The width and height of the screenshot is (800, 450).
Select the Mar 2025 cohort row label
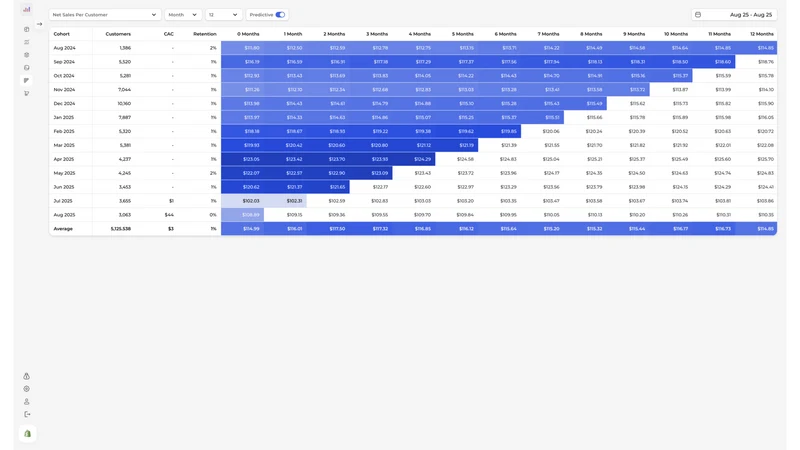click(x=64, y=145)
